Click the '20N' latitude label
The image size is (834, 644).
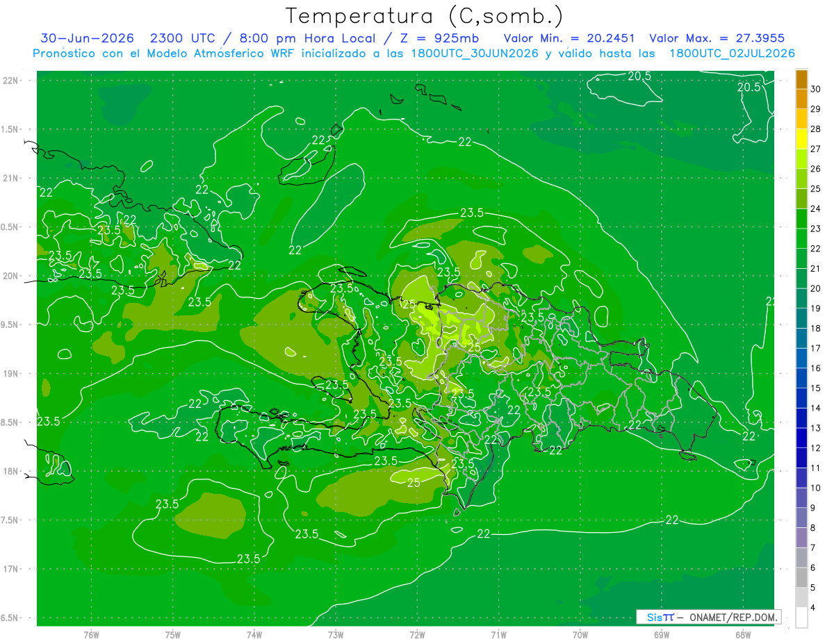click(10, 276)
